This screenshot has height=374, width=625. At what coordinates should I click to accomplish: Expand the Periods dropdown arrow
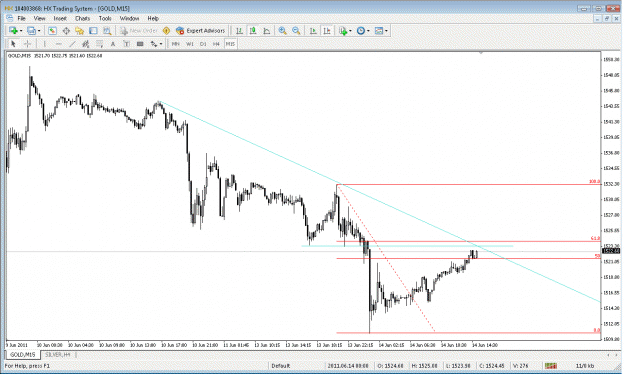[368, 31]
